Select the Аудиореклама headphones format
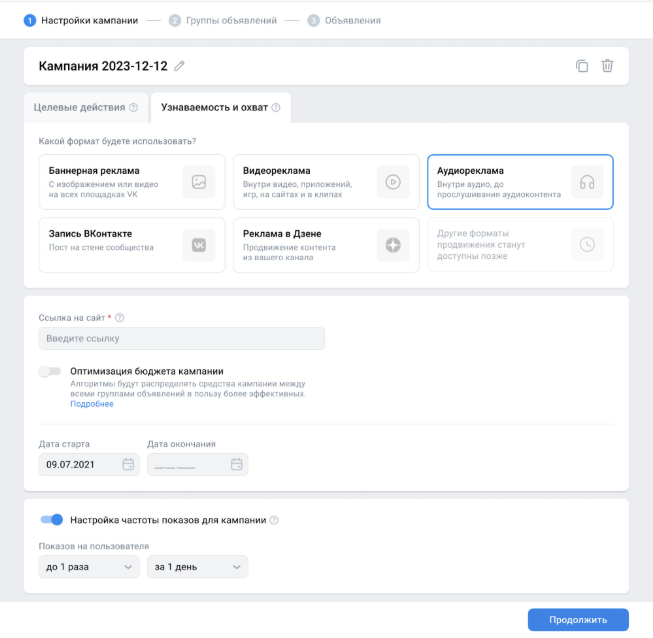653x638 pixels. point(520,182)
